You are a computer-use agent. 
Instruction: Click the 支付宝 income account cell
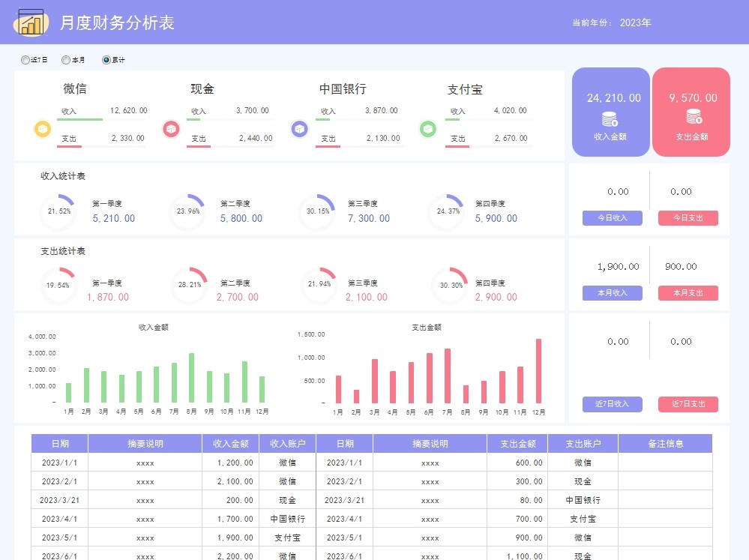coord(288,538)
